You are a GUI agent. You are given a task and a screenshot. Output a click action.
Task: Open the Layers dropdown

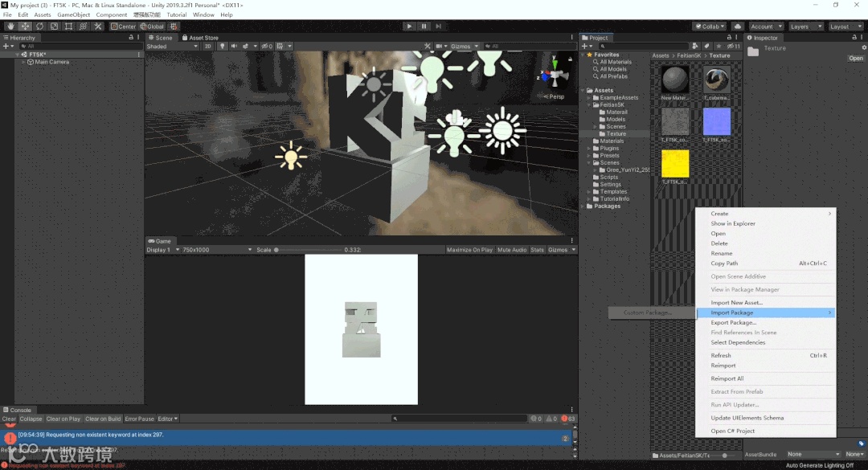point(806,26)
